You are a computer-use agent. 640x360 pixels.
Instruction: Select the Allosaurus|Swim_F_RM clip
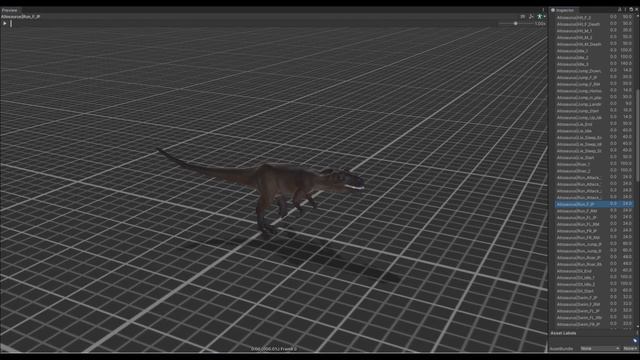coord(594,304)
